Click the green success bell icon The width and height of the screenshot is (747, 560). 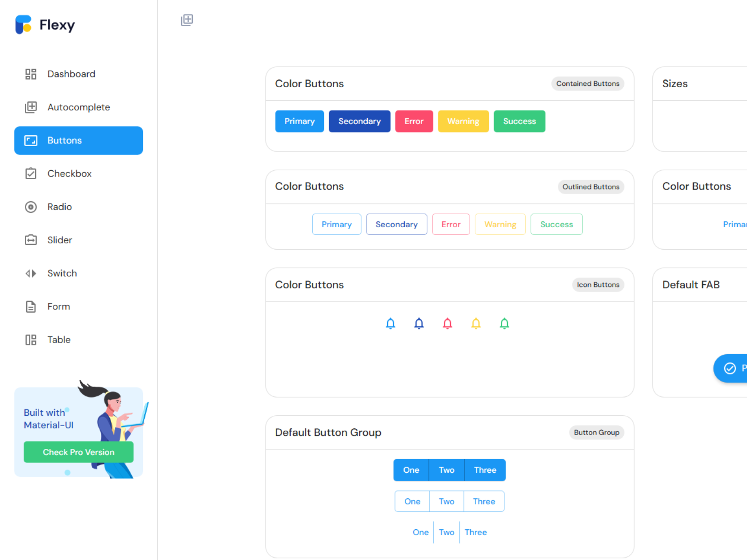pyautogui.click(x=505, y=323)
